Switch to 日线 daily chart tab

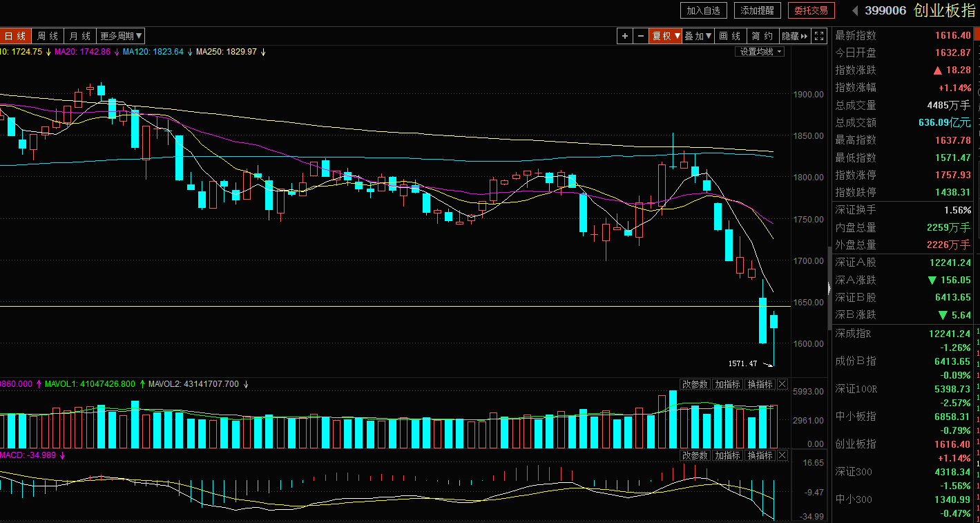pos(15,36)
